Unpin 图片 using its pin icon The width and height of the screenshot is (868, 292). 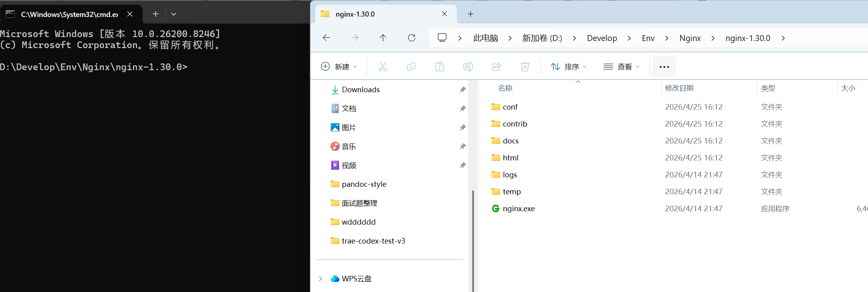pyautogui.click(x=463, y=128)
